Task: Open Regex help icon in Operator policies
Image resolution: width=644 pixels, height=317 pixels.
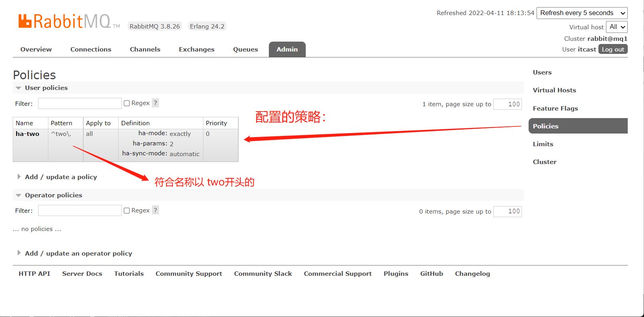Action: 155,210
